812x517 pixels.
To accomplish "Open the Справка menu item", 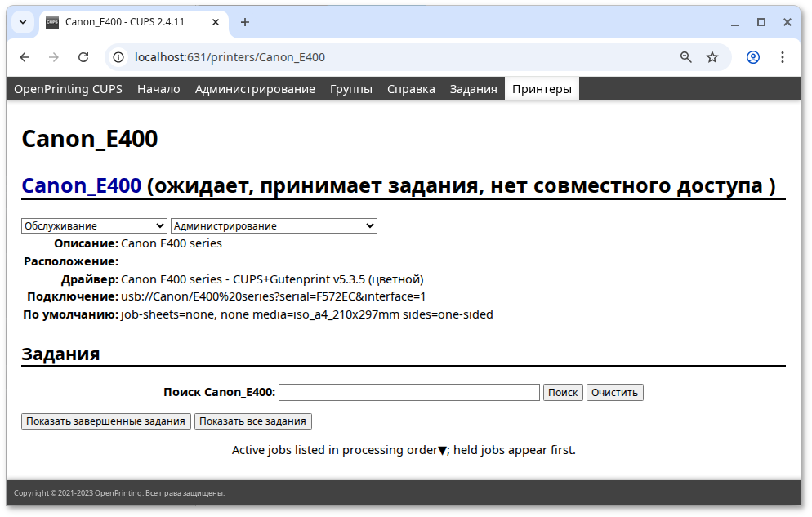I will (x=411, y=88).
